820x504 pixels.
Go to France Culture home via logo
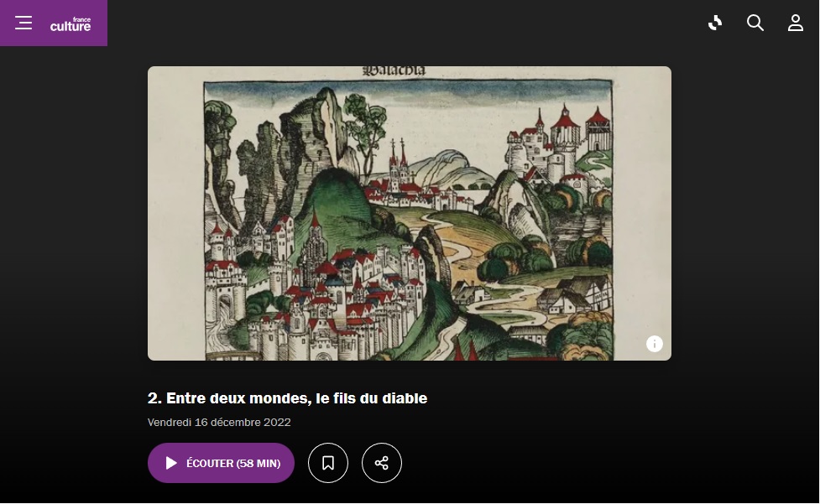(71, 24)
